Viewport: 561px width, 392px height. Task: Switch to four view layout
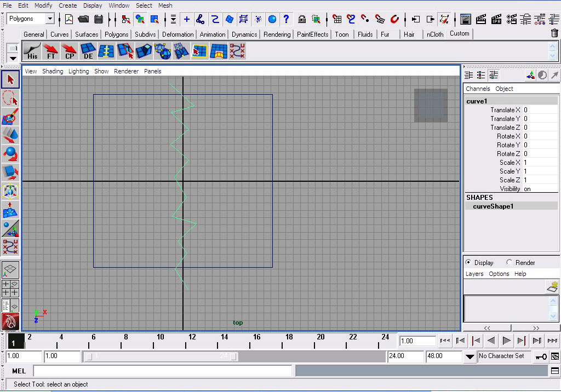pos(10,289)
